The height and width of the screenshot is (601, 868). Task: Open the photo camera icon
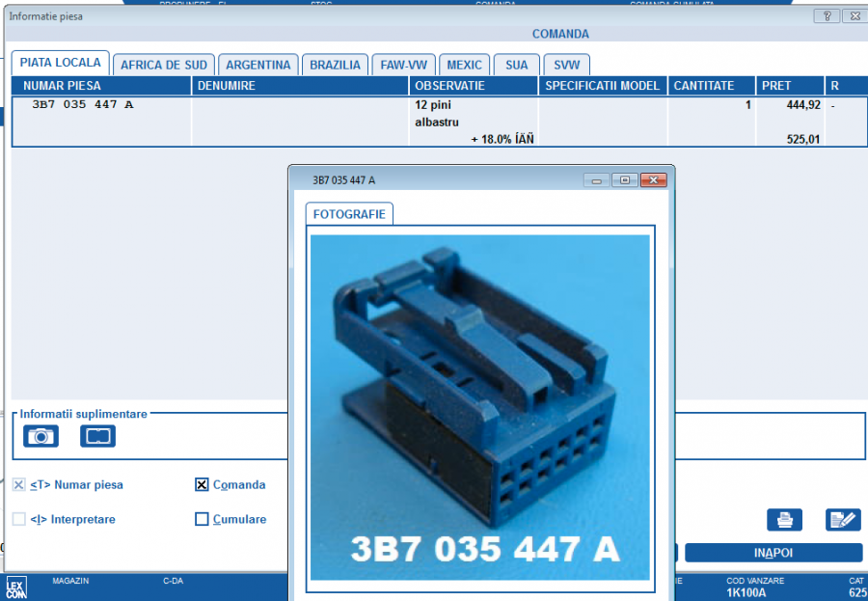coord(41,436)
